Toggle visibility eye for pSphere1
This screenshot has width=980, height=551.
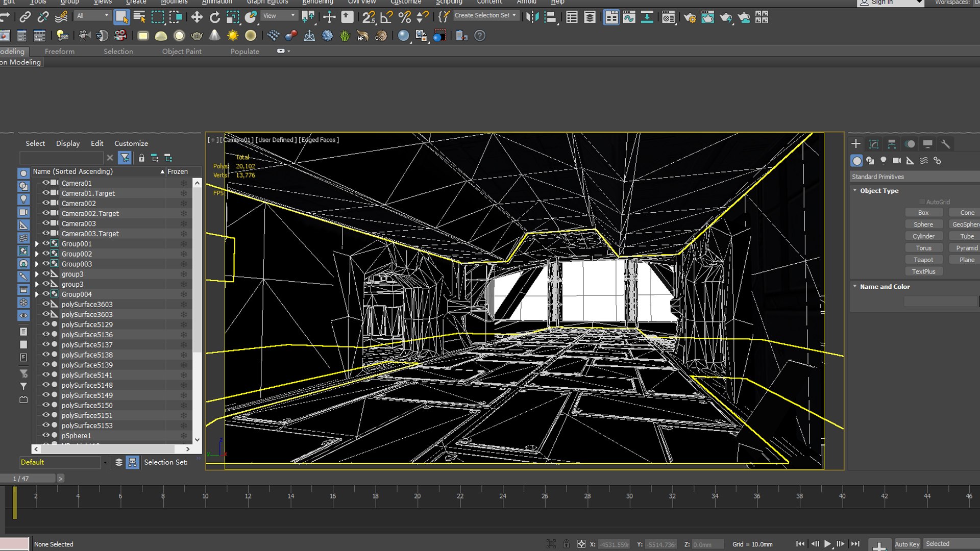(x=46, y=435)
